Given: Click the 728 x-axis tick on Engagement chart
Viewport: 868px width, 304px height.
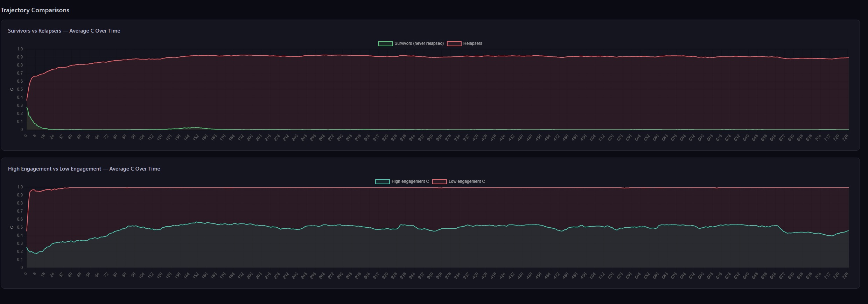Looking at the screenshot, I should click(x=845, y=275).
